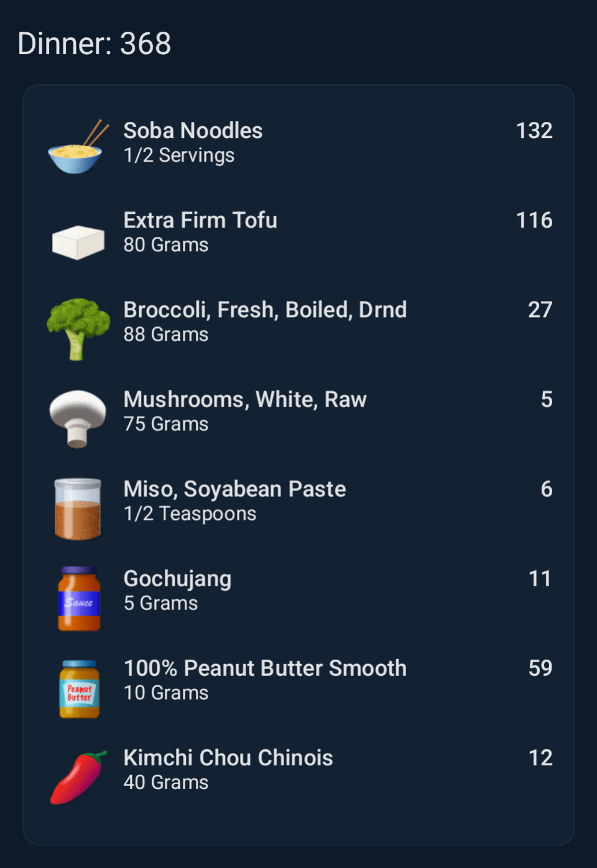The image size is (597, 868).
Task: Tap the white tofu block icon
Action: (78, 241)
